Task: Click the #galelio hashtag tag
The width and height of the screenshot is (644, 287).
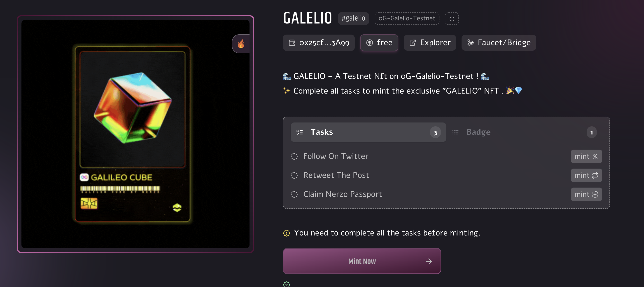Action: point(353,19)
